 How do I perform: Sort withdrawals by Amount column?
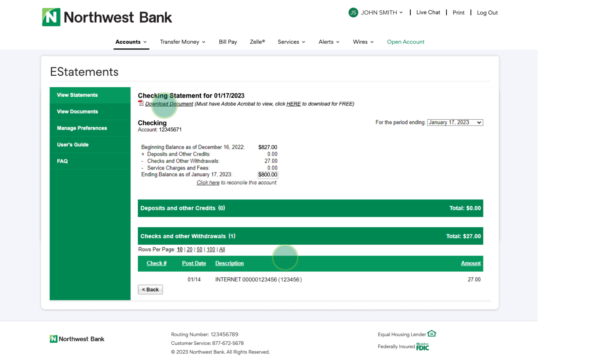point(470,263)
